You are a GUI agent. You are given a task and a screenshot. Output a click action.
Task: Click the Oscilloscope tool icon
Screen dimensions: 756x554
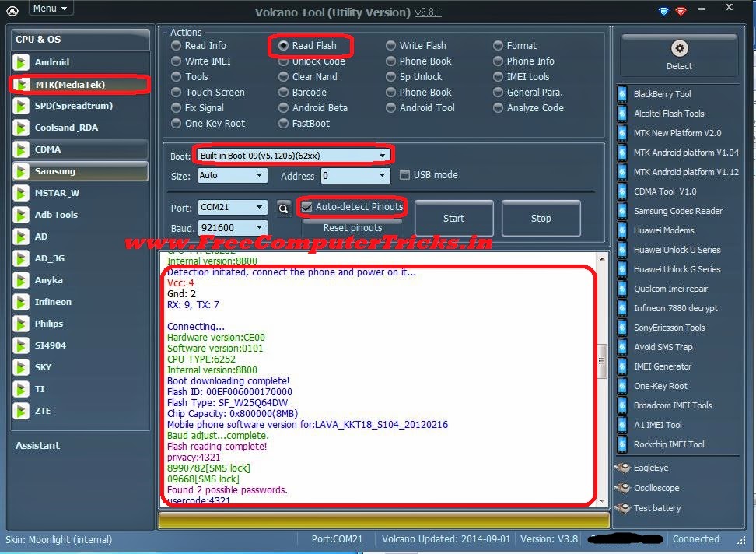(622, 488)
